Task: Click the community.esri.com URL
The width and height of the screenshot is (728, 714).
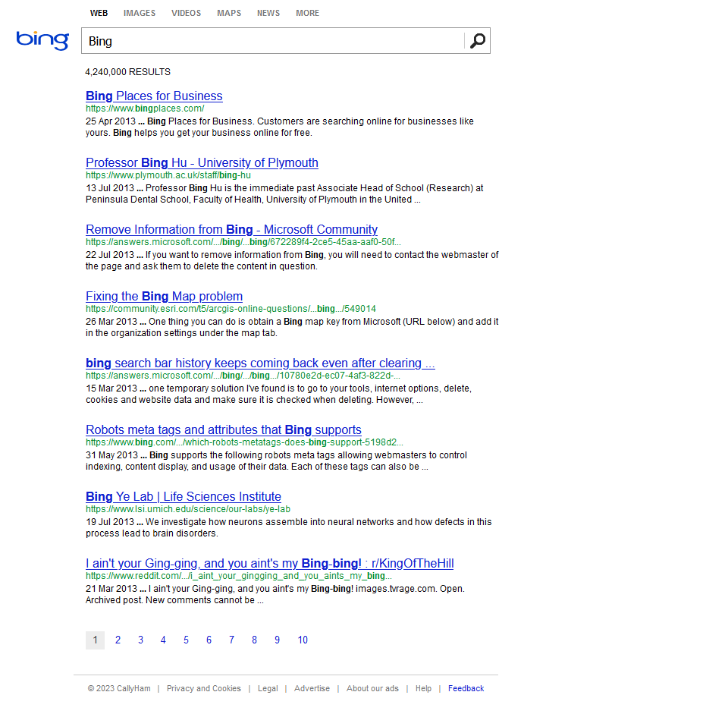Action: coord(231,309)
